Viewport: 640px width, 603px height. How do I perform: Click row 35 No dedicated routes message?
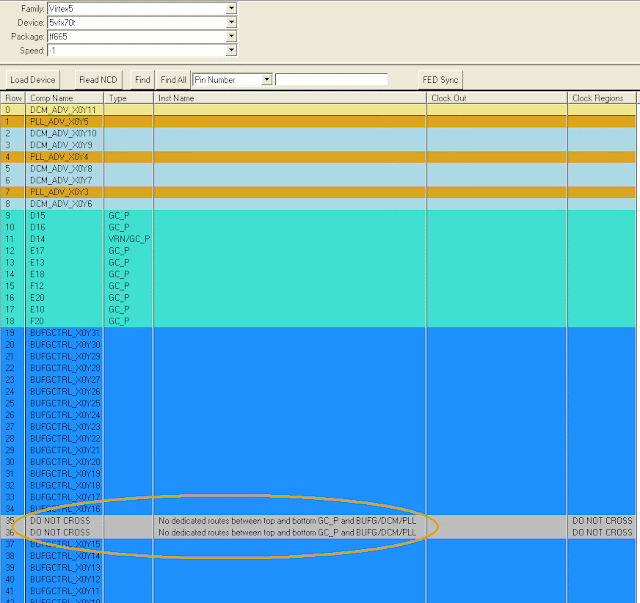(x=290, y=521)
